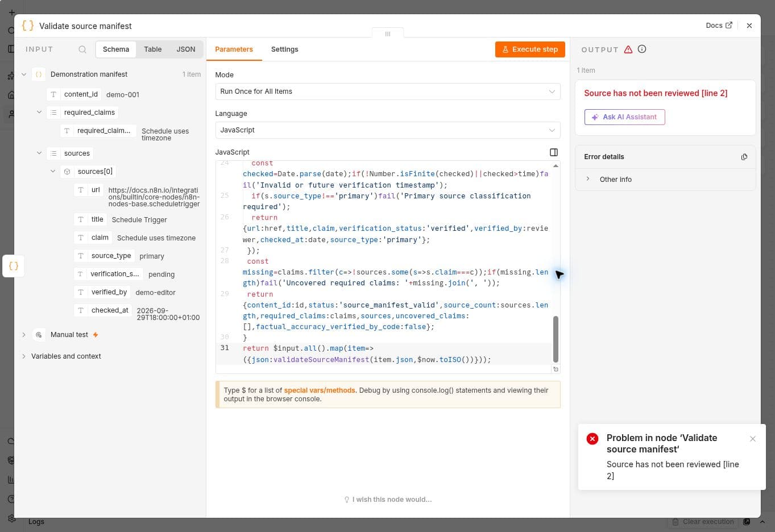Viewport: 775px width, 532px height.
Task: Click the output error warning triangle icon
Action: click(628, 49)
